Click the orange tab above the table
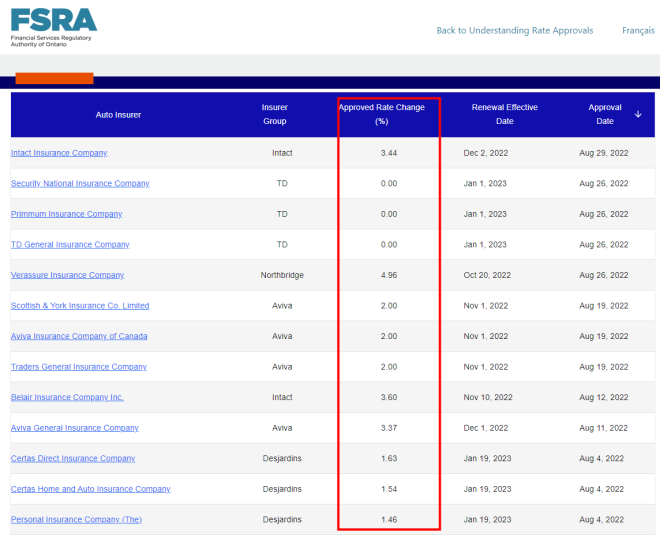This screenshot has height=535, width=660. tap(54, 78)
